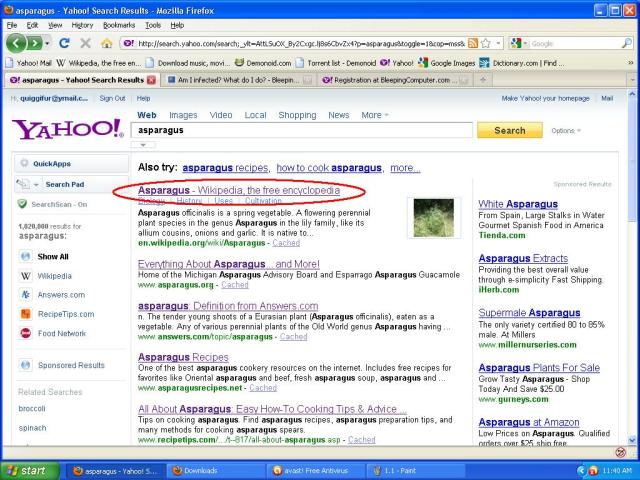Open the Help menu
The image size is (640, 480).
[177, 25]
